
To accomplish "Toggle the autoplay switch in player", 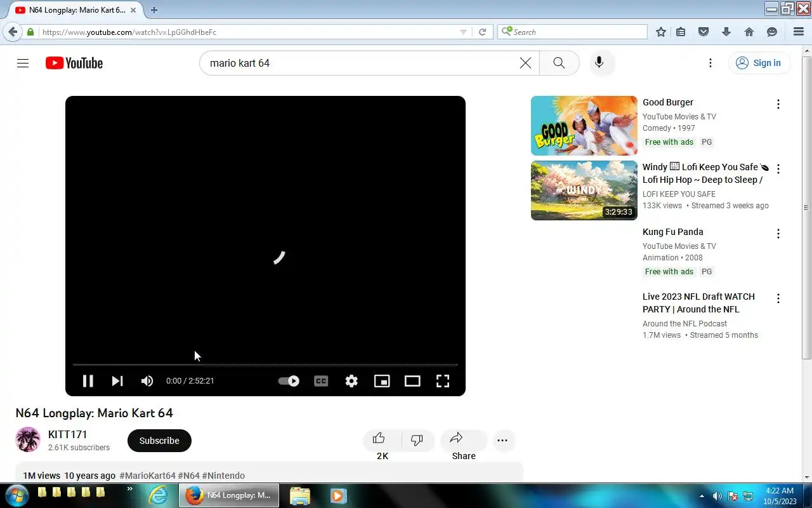I will pyautogui.click(x=289, y=381).
